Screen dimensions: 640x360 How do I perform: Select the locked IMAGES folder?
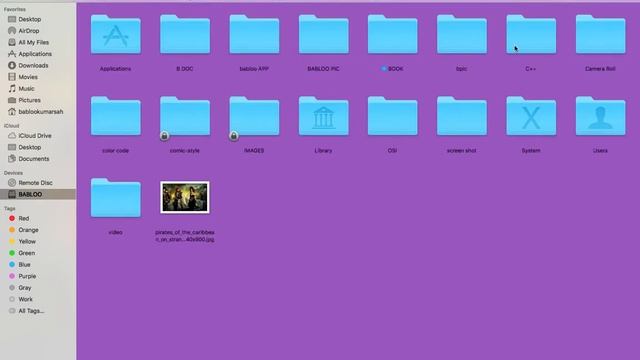point(254,116)
